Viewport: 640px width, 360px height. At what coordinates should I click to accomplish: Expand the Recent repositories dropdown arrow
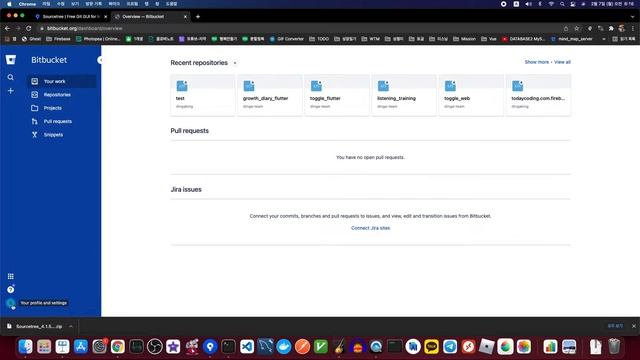pos(235,63)
